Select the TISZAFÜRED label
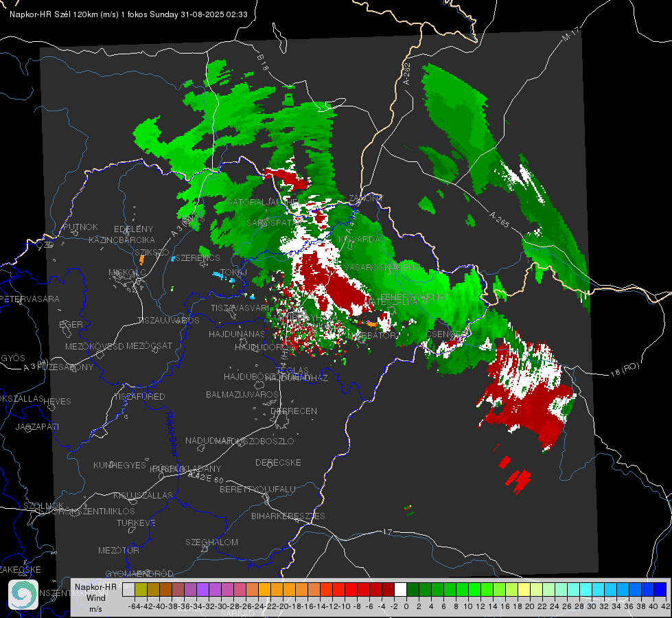 tap(139, 397)
